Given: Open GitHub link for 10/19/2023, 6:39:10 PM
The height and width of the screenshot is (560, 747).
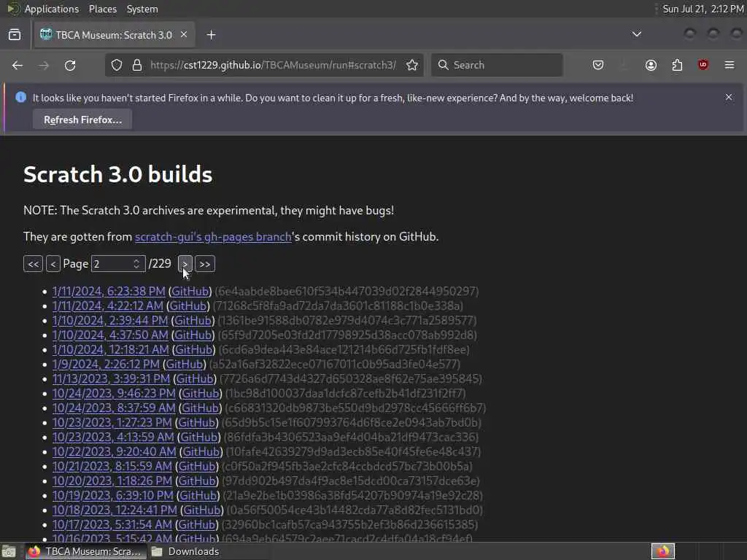Looking at the screenshot, I should click(198, 495).
